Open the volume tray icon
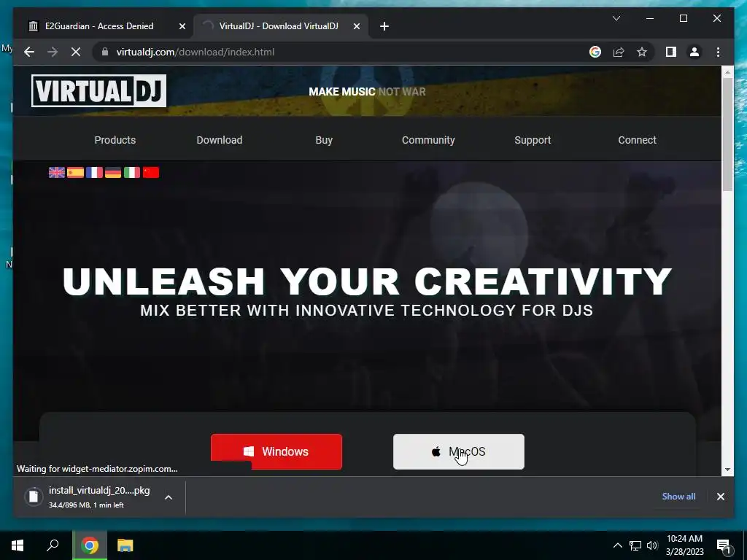Screen dimensions: 747x560 (652, 545)
